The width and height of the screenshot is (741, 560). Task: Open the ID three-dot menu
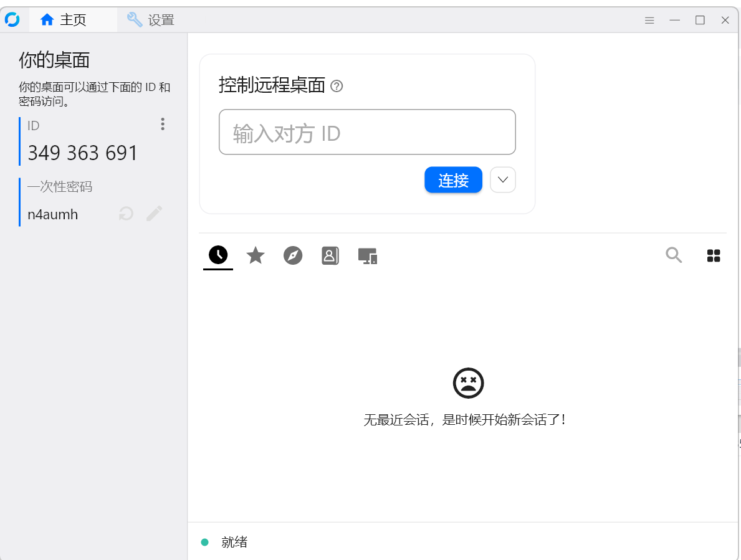pos(162,124)
